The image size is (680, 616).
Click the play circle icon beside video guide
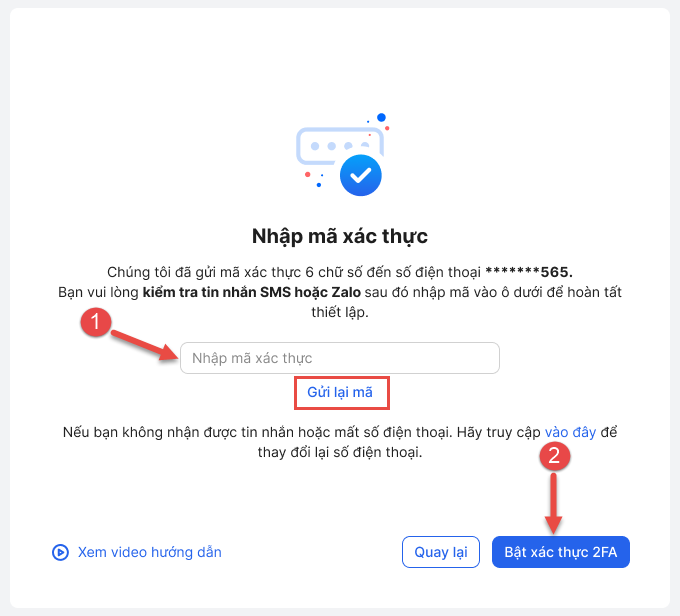click(60, 552)
